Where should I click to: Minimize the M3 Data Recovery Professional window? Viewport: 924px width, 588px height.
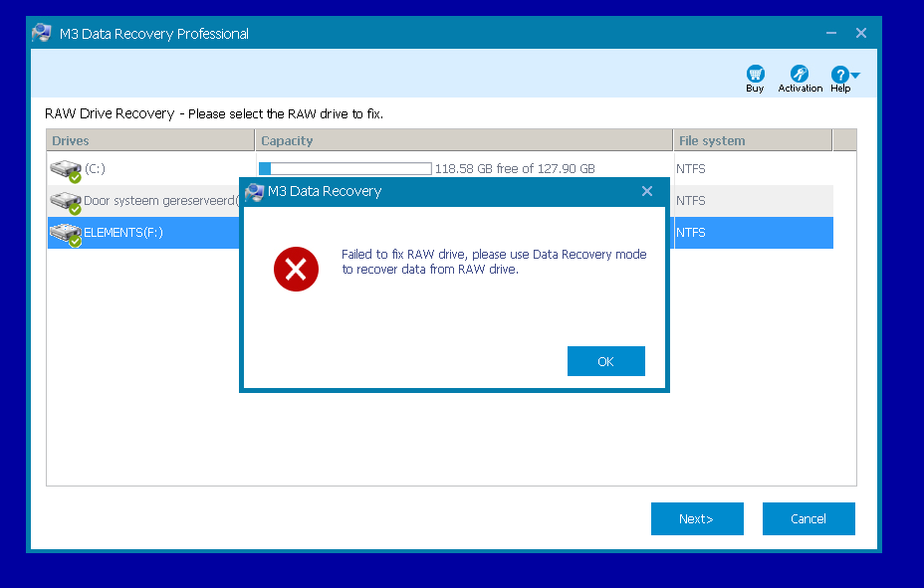click(831, 34)
